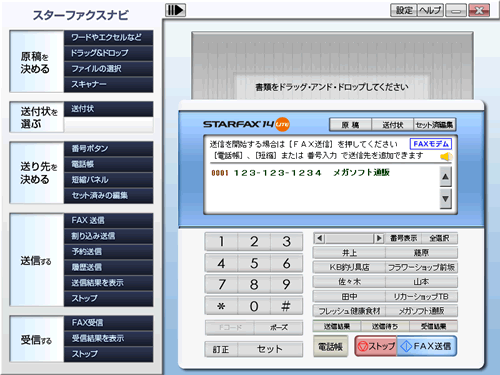Select ワードやエクセルなど option

point(108,37)
